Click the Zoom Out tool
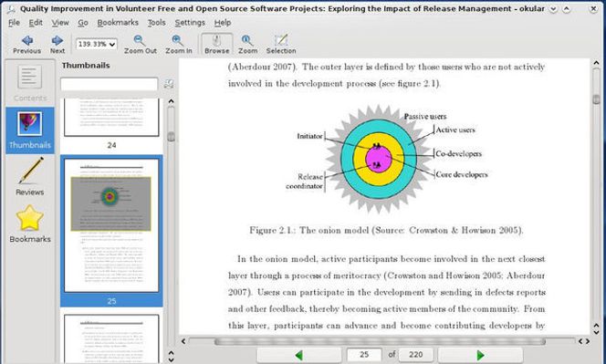This screenshot has width=606, height=364. coord(140,44)
